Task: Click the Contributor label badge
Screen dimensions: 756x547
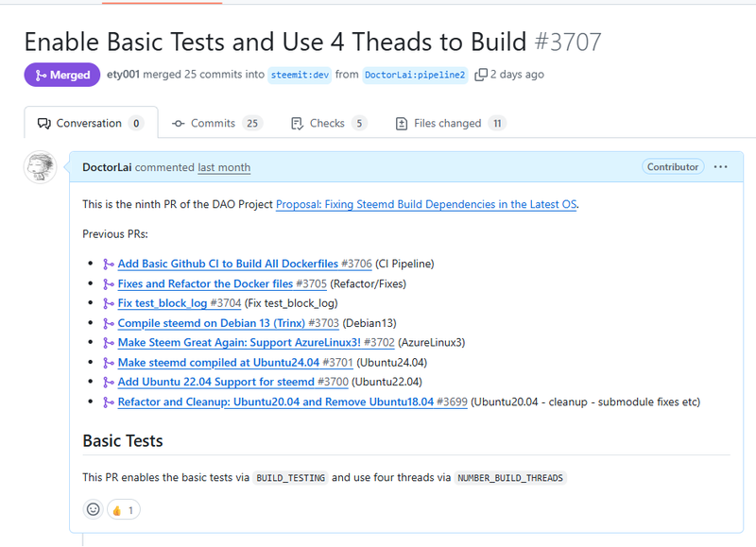Action: [x=673, y=167]
